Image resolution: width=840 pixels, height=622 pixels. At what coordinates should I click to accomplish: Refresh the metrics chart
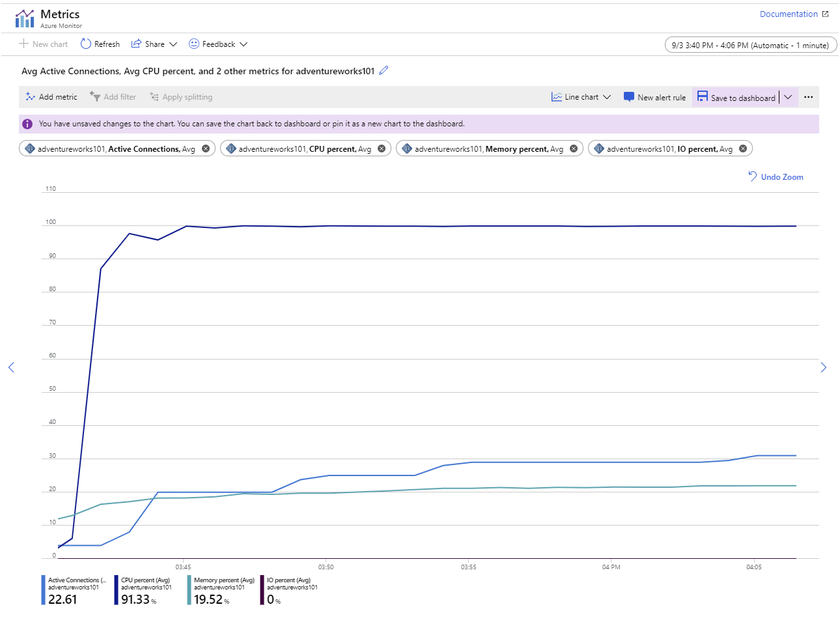[100, 44]
